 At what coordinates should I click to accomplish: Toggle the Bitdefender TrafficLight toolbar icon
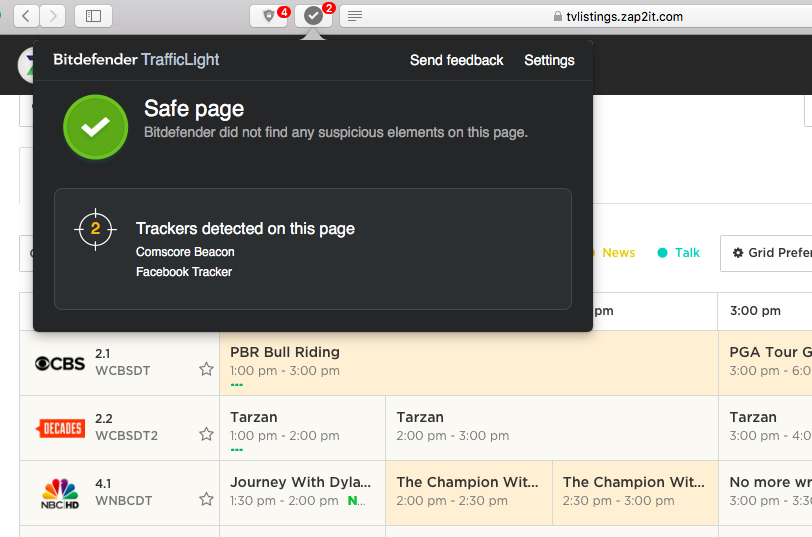(x=313, y=16)
